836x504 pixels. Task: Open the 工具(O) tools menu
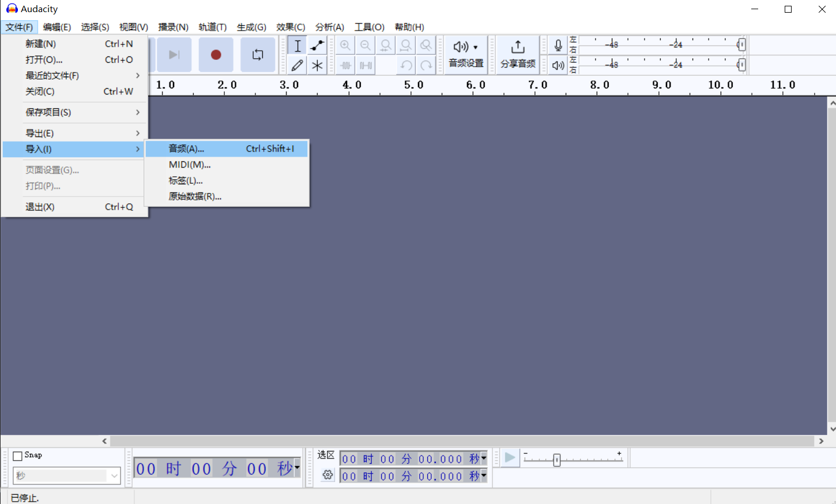[370, 27]
